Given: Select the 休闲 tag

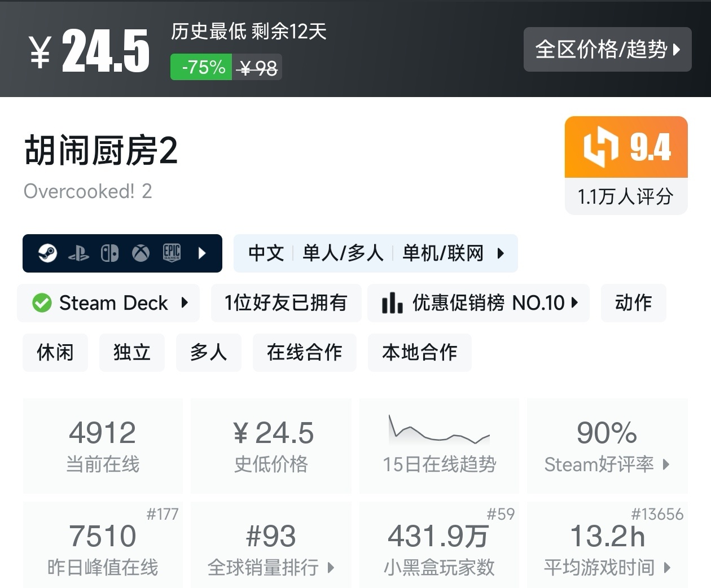Looking at the screenshot, I should (x=55, y=353).
